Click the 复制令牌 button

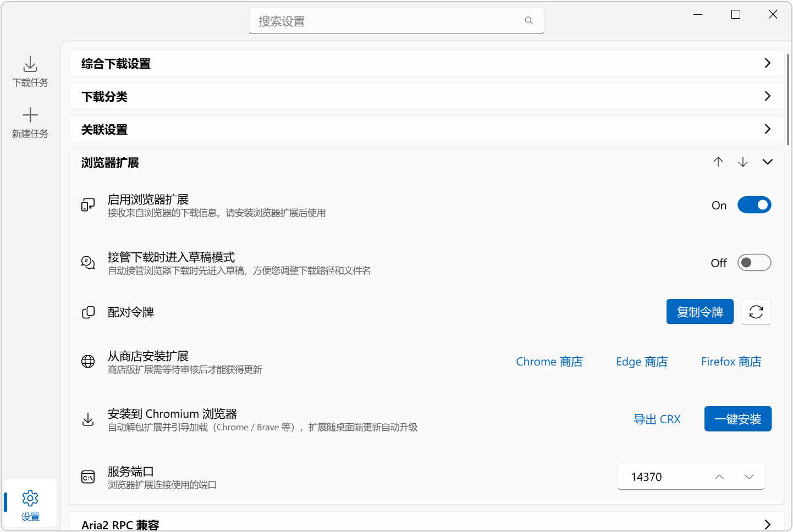tap(700, 312)
